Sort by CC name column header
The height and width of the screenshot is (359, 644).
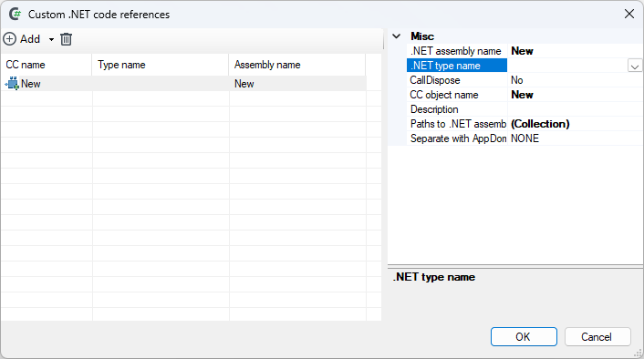click(x=47, y=65)
